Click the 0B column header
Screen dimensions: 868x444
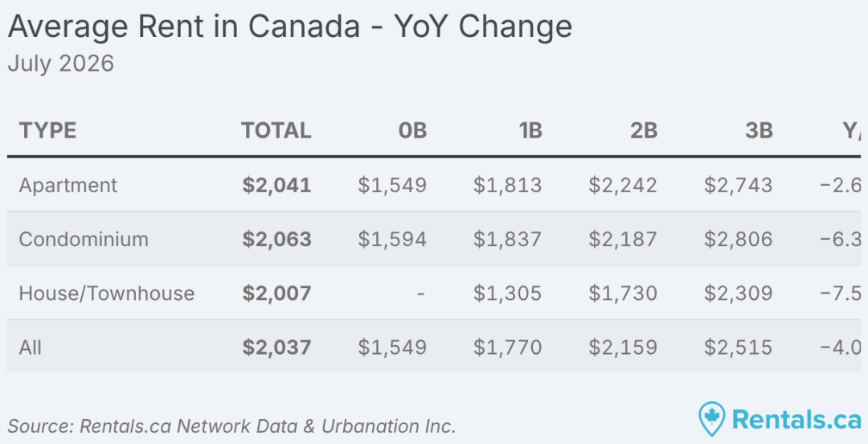tap(412, 131)
